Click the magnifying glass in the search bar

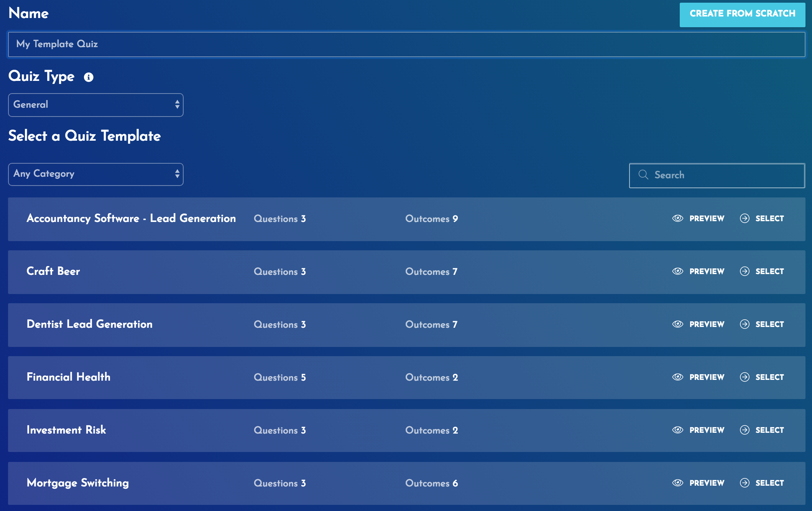coord(644,175)
